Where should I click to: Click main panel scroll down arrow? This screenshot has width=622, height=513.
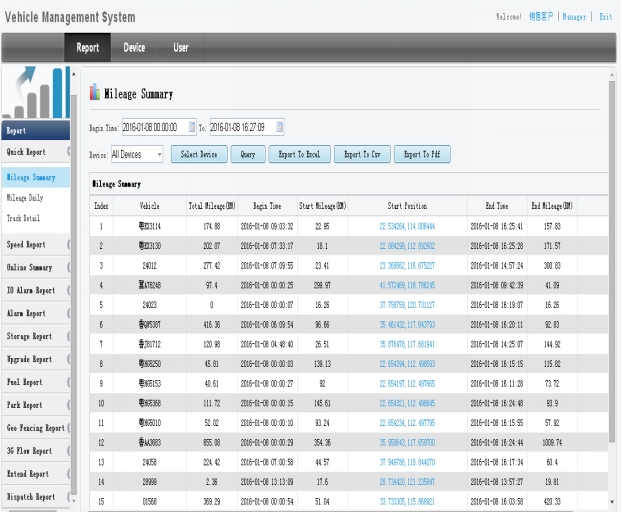(x=612, y=502)
